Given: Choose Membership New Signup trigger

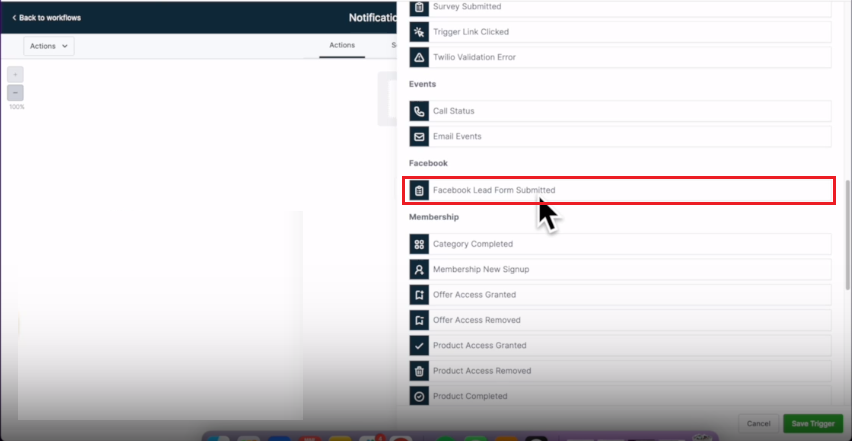Looking at the screenshot, I should click(620, 269).
